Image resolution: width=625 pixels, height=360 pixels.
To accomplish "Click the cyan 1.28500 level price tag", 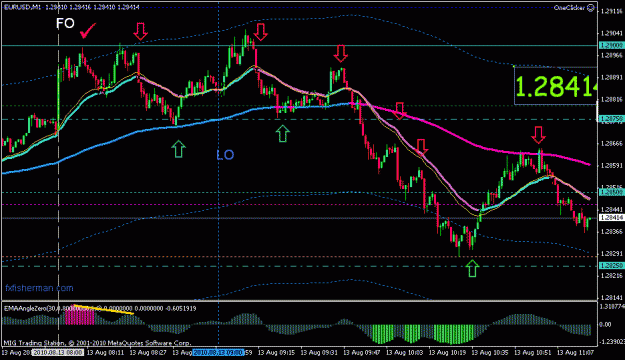I will (x=611, y=193).
